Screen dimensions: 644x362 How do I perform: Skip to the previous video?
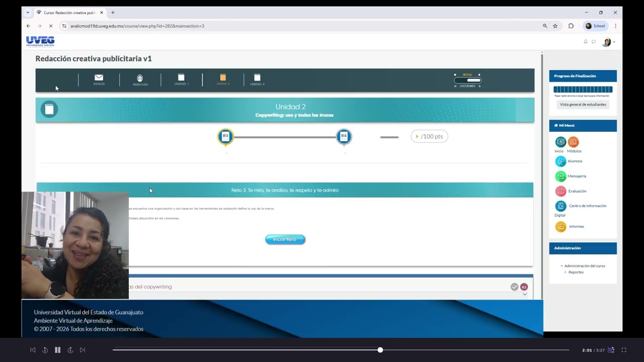pyautogui.click(x=33, y=350)
